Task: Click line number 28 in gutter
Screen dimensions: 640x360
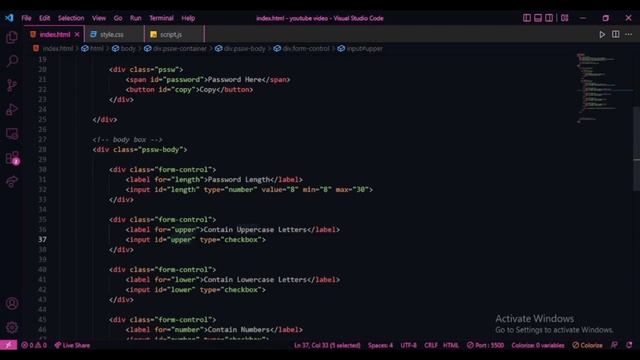Action: 42,149
